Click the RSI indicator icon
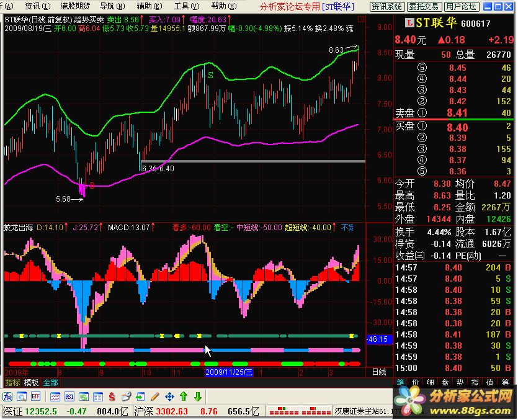 (69, 396)
